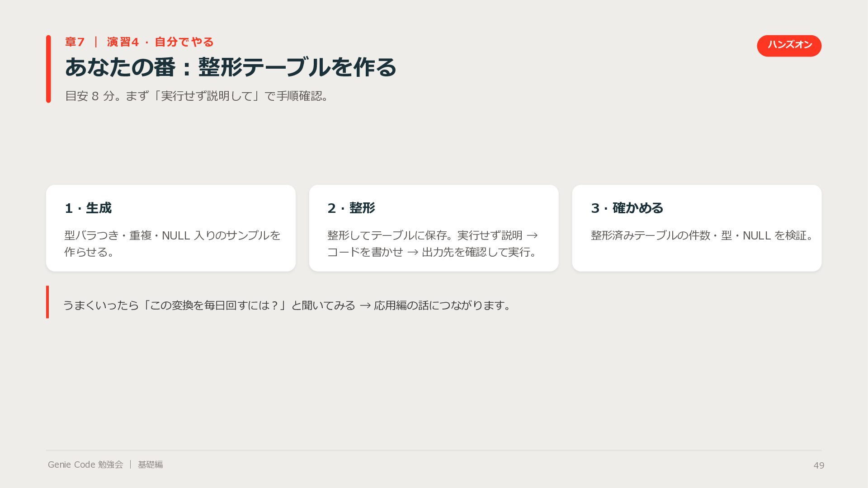Click the tip text うまくいったら callout
Screen dimensions: 868x488
point(288,305)
